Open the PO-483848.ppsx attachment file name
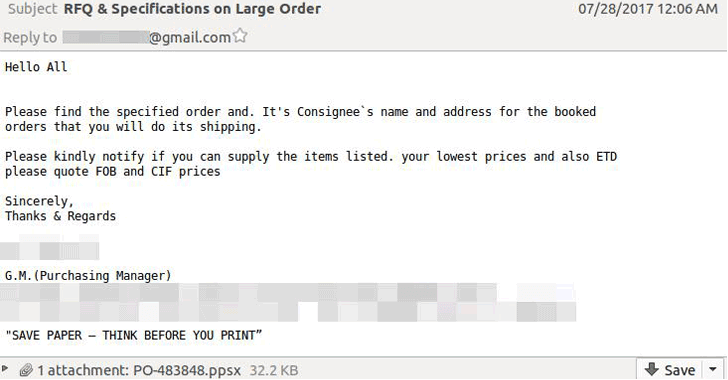This screenshot has height=380, width=728. [x=187, y=370]
